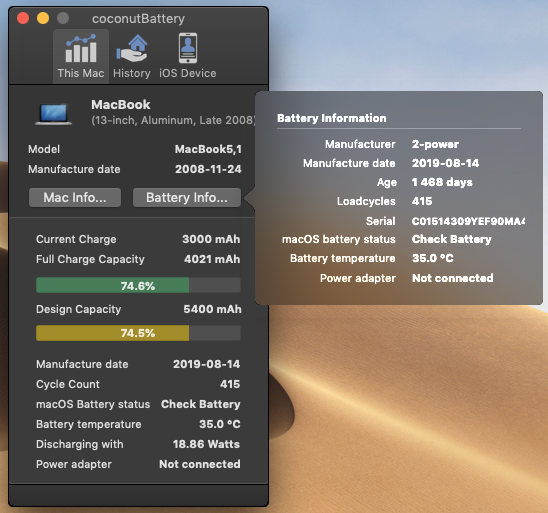The image size is (548, 513).
Task: Click the 18.86 Watts discharging value
Action: tap(207, 444)
